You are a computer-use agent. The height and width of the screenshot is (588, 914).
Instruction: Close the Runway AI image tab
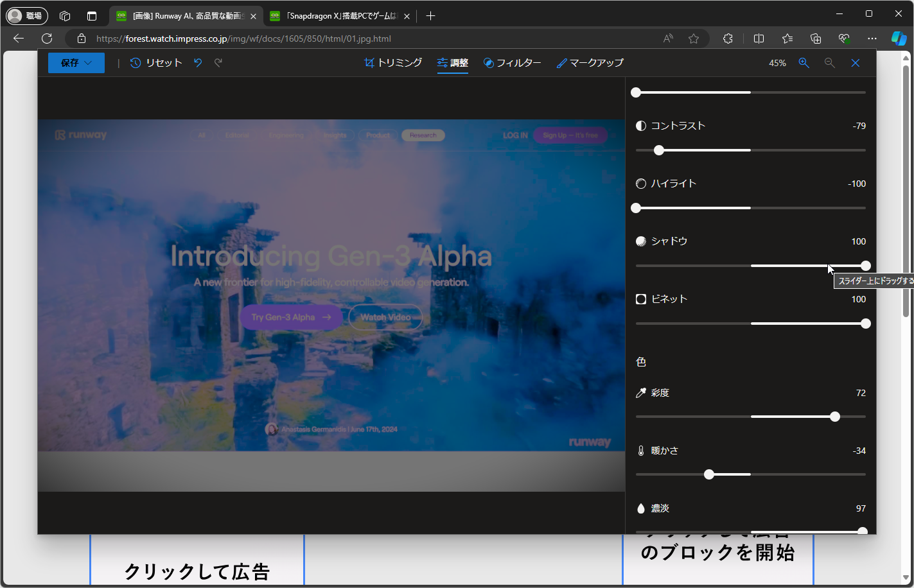(253, 16)
